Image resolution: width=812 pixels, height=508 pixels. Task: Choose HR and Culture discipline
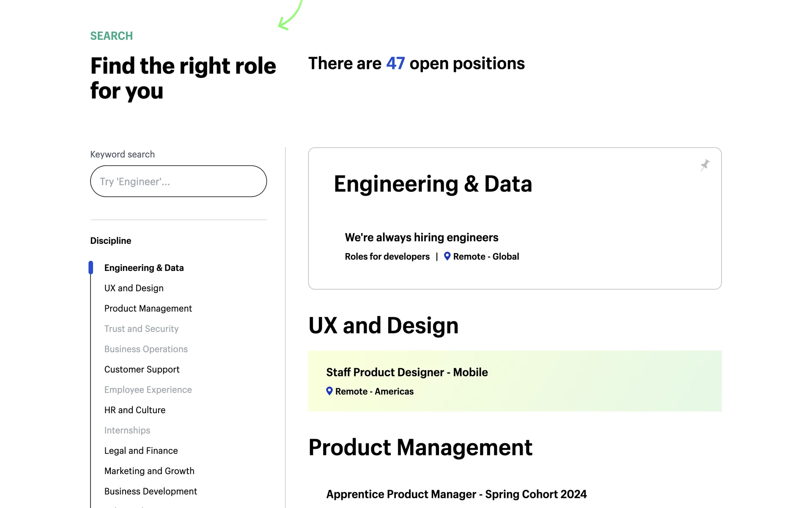click(134, 410)
